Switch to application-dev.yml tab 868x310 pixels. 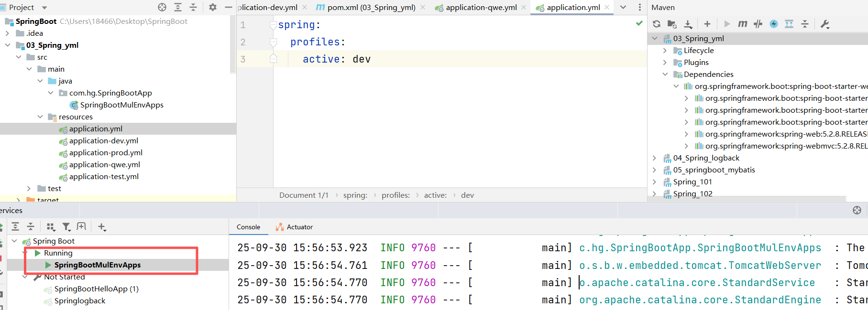tap(268, 7)
